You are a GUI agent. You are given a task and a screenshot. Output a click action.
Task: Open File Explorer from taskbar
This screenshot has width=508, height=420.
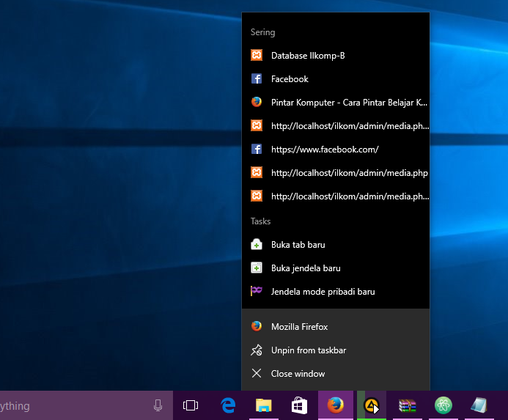[x=263, y=405]
